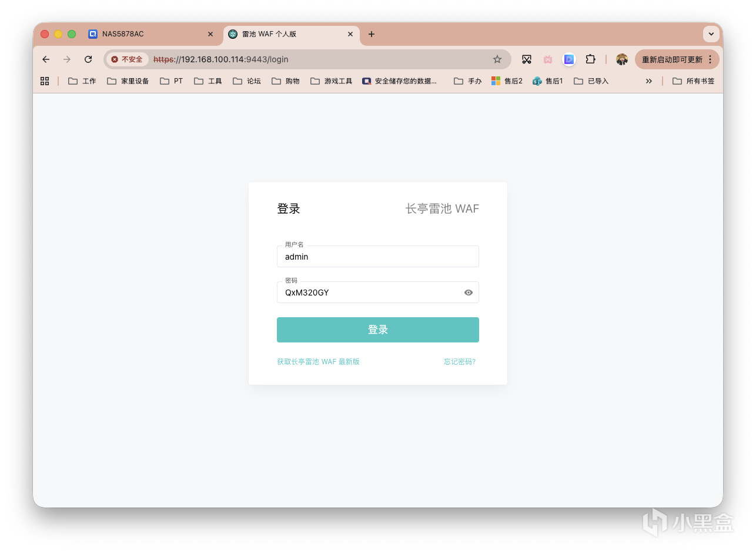This screenshot has width=756, height=551.
Task: Reload the login page
Action: point(88,59)
